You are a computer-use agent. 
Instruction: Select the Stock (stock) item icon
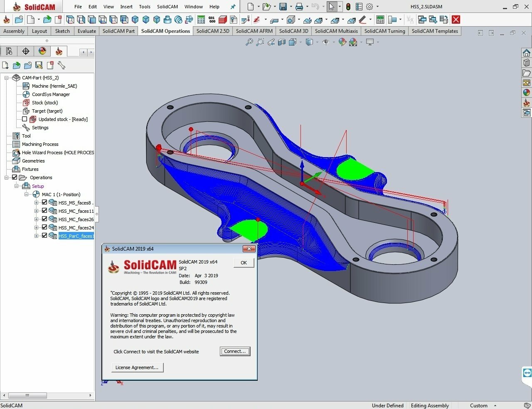pyautogui.click(x=26, y=103)
